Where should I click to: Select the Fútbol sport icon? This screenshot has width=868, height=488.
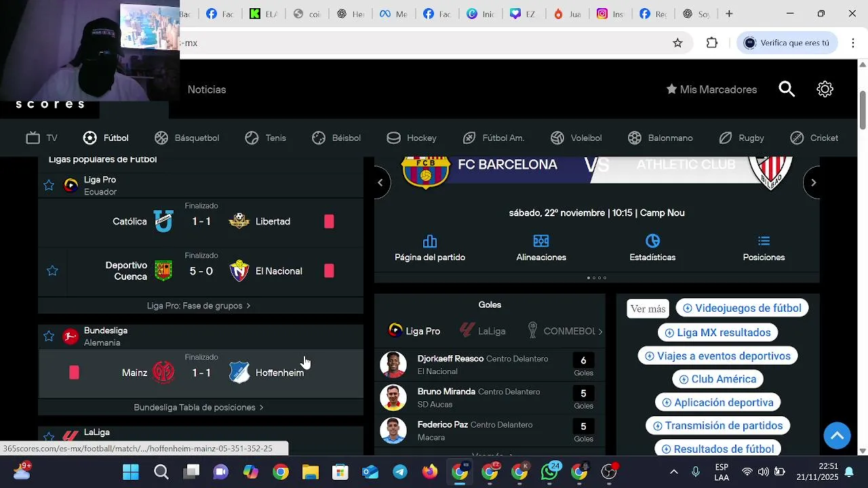tap(90, 138)
